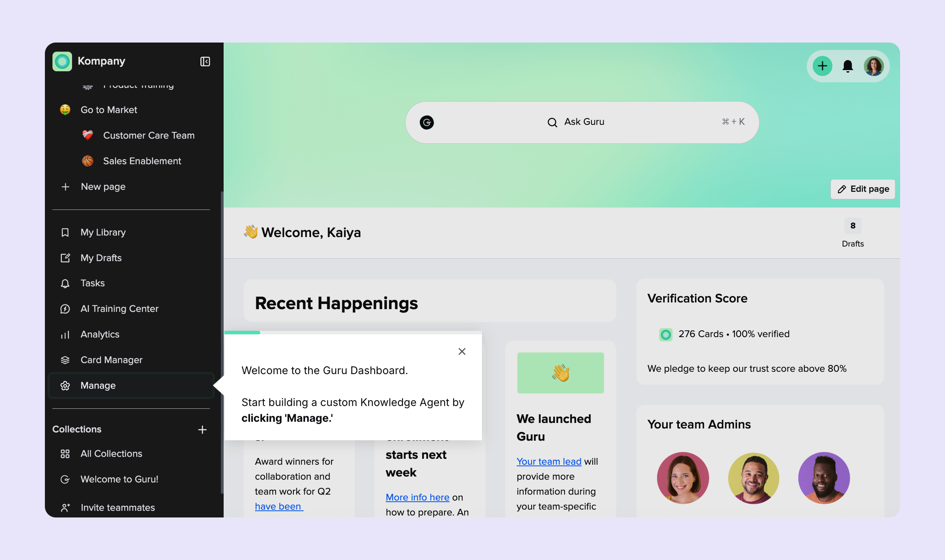Collapse the left sidebar
Image resolution: width=945 pixels, height=560 pixels.
click(x=204, y=61)
